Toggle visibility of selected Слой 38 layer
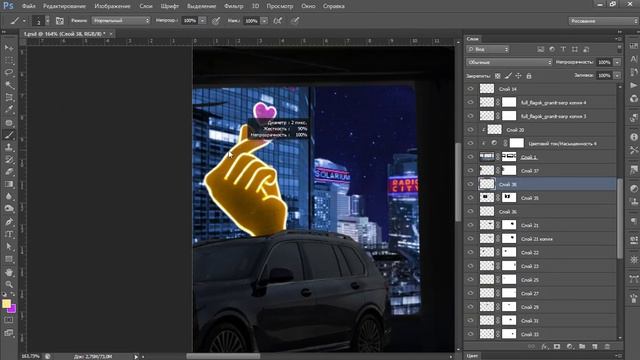This screenshot has width=640, height=360. pyautogui.click(x=470, y=184)
